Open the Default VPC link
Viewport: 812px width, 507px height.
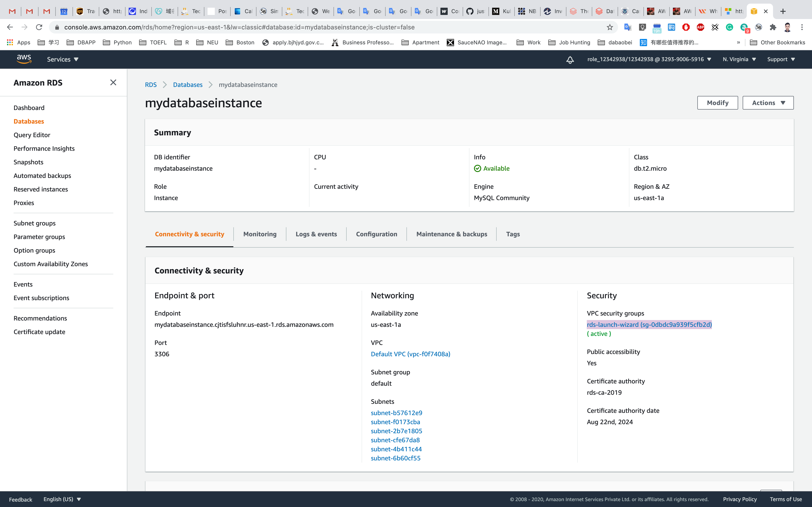click(410, 354)
